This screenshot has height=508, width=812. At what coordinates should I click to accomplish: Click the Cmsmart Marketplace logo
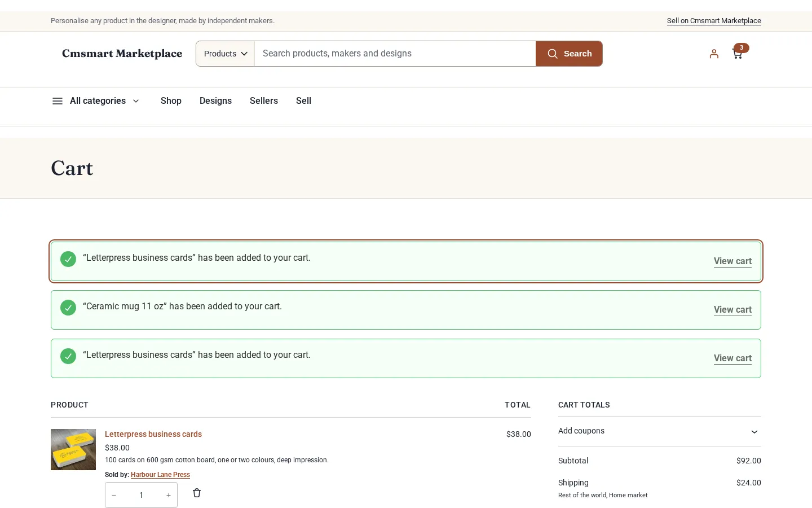pyautogui.click(x=122, y=54)
